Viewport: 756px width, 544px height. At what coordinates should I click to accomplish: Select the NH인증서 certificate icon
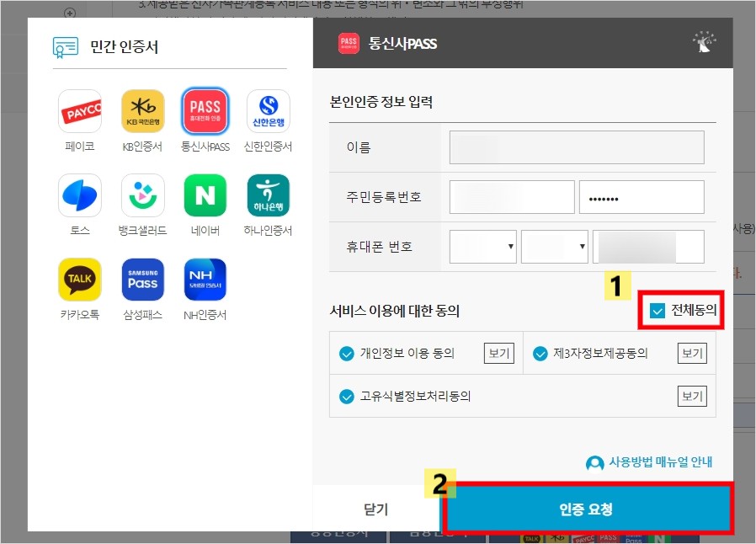pos(205,280)
